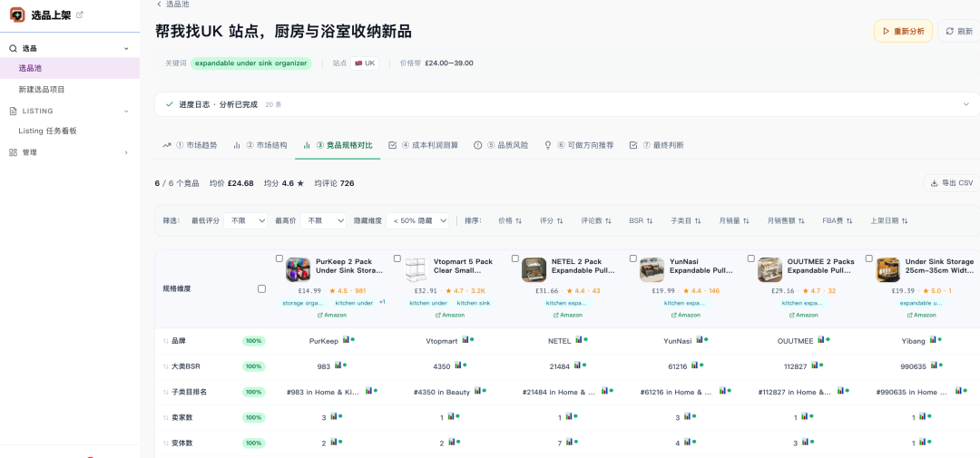
Task: Switch to ⑥ 可做方向推荐 tab
Action: (x=579, y=145)
